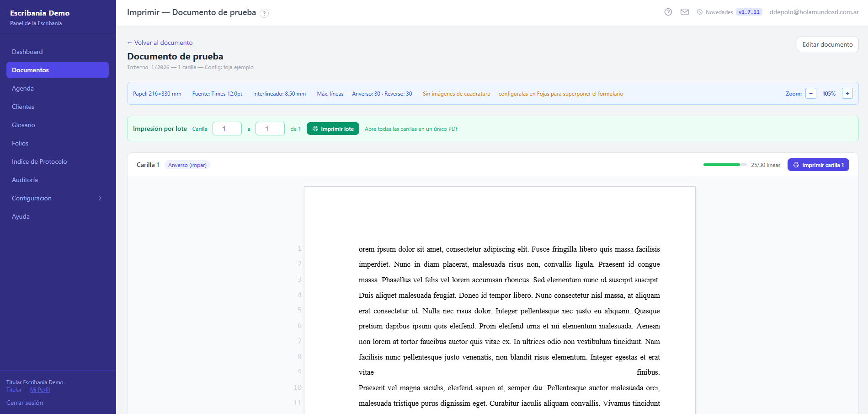This screenshot has width=868, height=414.
Task: Click the v1.7.11 version badge
Action: [x=749, y=12]
